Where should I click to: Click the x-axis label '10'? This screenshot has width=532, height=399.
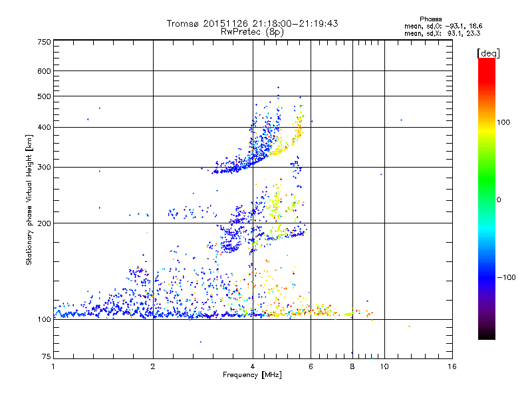coord(384,366)
